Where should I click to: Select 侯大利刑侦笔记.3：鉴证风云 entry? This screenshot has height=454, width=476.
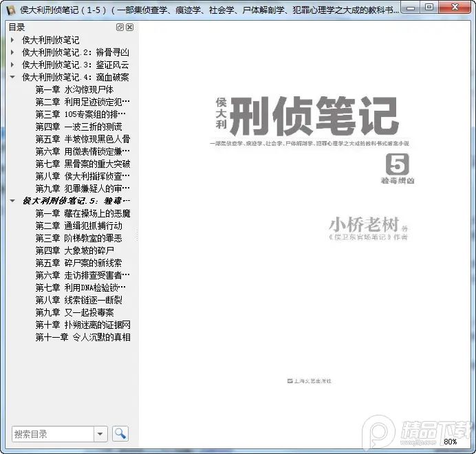coord(76,65)
